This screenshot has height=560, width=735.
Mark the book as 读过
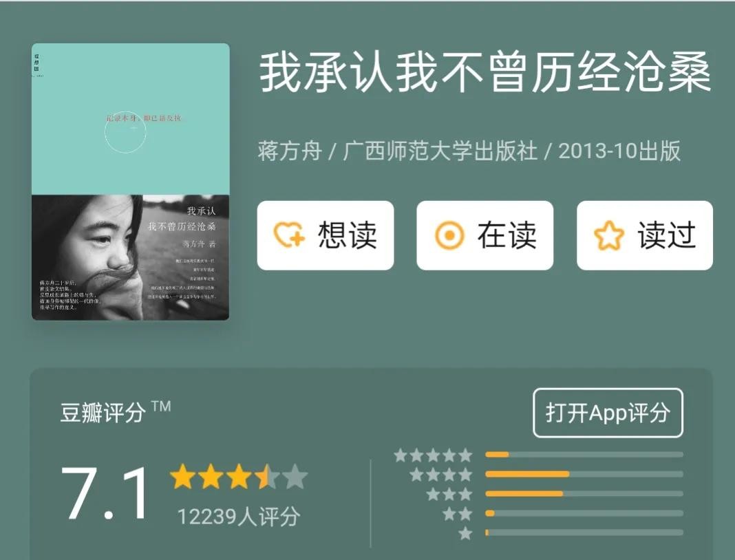click(645, 235)
